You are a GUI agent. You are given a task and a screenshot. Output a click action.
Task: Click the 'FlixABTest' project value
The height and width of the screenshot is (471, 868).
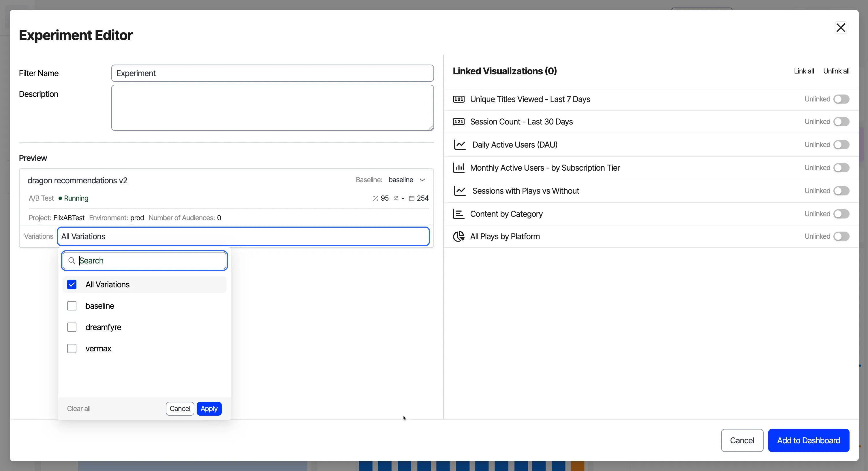(x=69, y=218)
